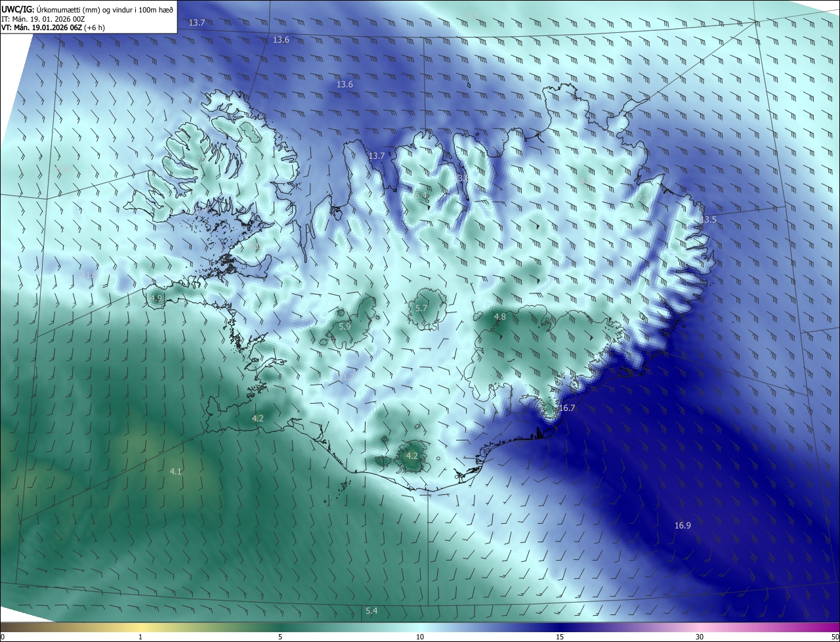This screenshot has width=840, height=642.
Task: Click the 5.4 value above the color scale
Action: (x=371, y=611)
